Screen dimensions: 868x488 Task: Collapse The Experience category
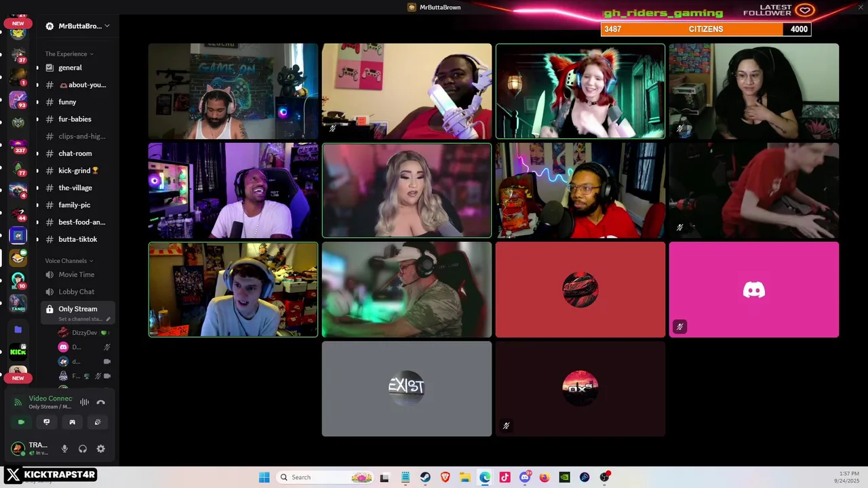pos(69,54)
